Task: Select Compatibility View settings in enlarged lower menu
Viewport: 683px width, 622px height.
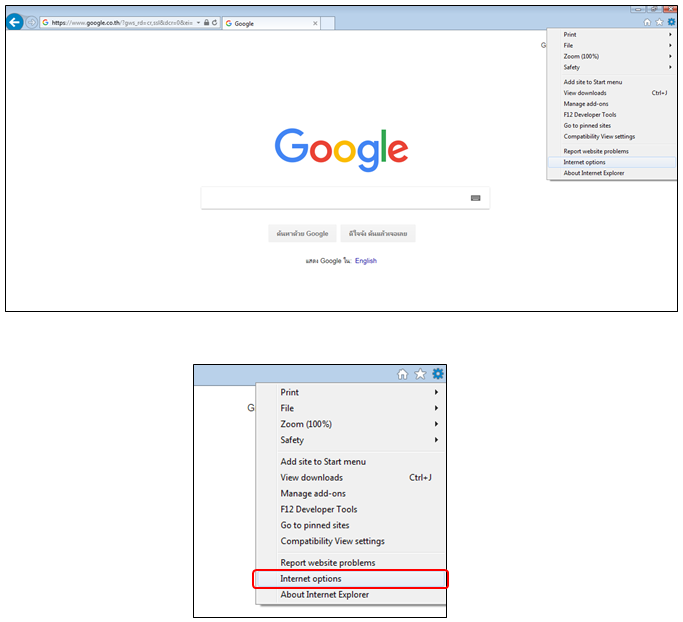Action: (x=351, y=541)
